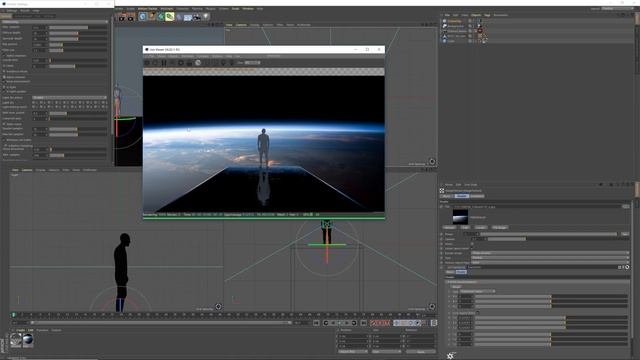Viewport: 640px width, 360px height.
Task: Open the Tags menu in Object Manager
Action: [487, 15]
